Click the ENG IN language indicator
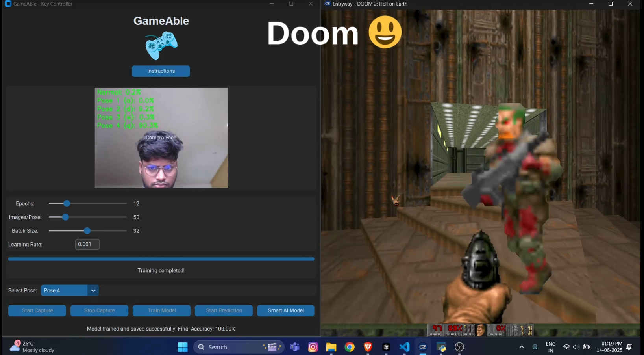 pos(551,347)
